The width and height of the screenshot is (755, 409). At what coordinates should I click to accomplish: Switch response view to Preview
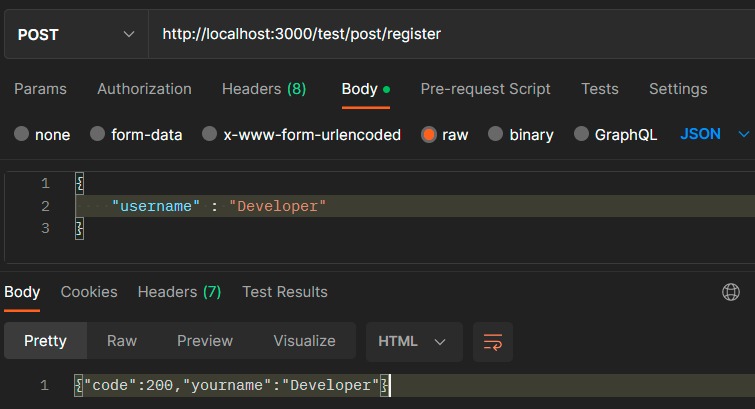[205, 341]
